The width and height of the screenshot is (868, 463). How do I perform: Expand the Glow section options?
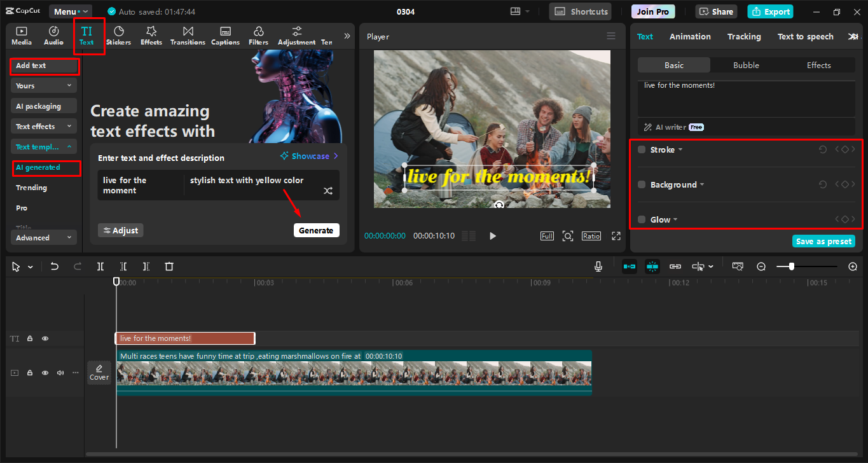[675, 219]
